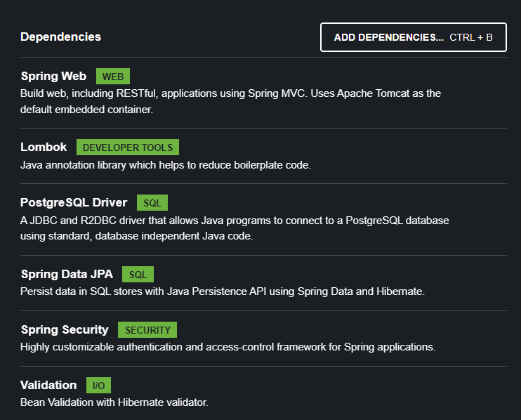This screenshot has height=420, width=521.
Task: Click the ADD DEPENDENCIES button
Action: [414, 37]
